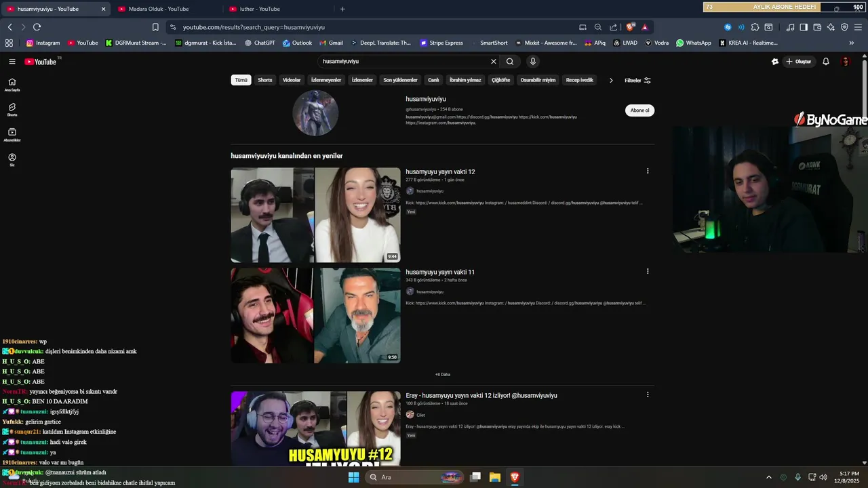Open the husamviyuviyu channel name link

coord(426,99)
